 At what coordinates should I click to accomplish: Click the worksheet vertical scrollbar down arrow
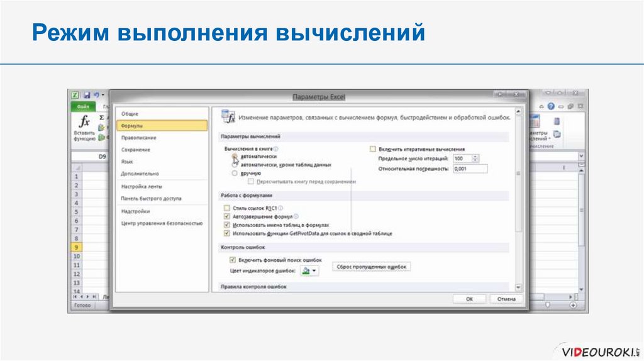[x=581, y=289]
